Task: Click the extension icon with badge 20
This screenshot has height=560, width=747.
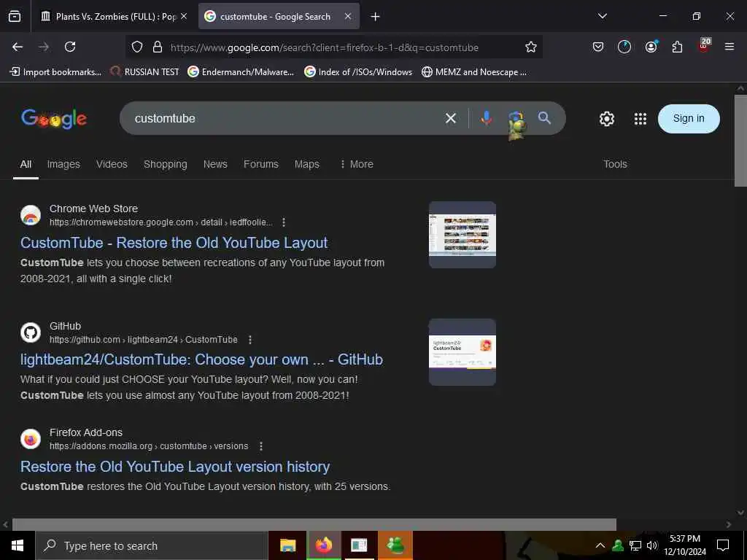Action: tap(704, 45)
